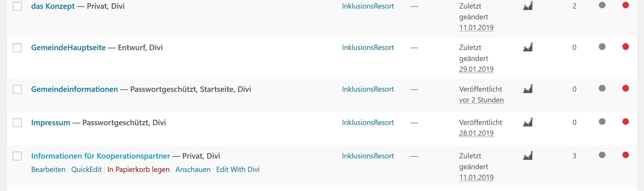Click red SEO dot in Gemeindeinformationen row
The height and width of the screenshot is (191, 644).
626,88
